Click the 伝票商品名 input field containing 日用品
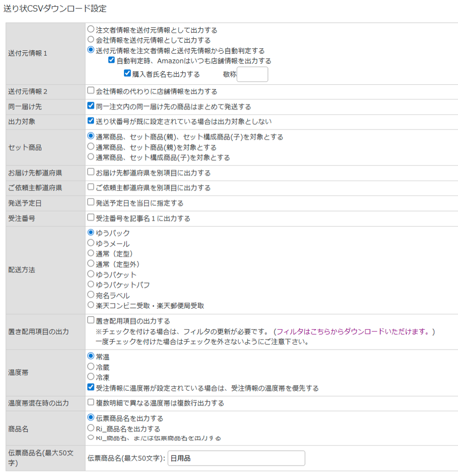The image size is (458, 476). pos(236,458)
